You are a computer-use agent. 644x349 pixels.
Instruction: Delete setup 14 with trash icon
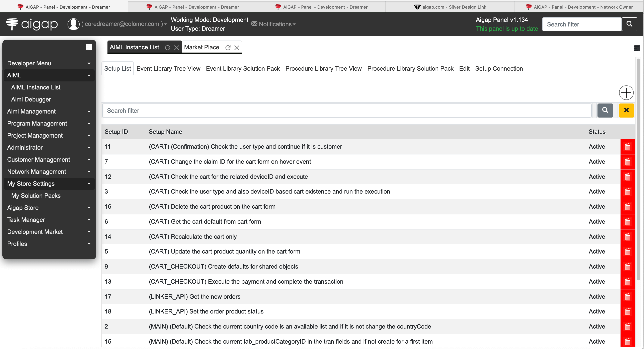(628, 237)
